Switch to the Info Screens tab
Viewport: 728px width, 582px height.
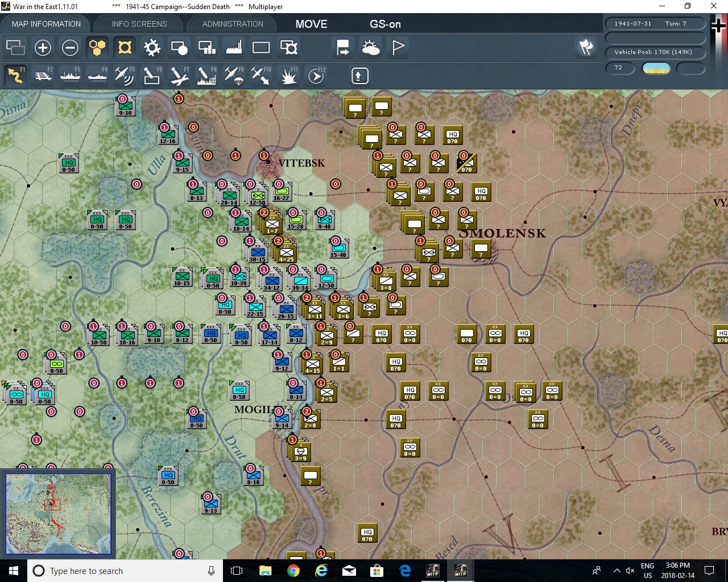(139, 24)
